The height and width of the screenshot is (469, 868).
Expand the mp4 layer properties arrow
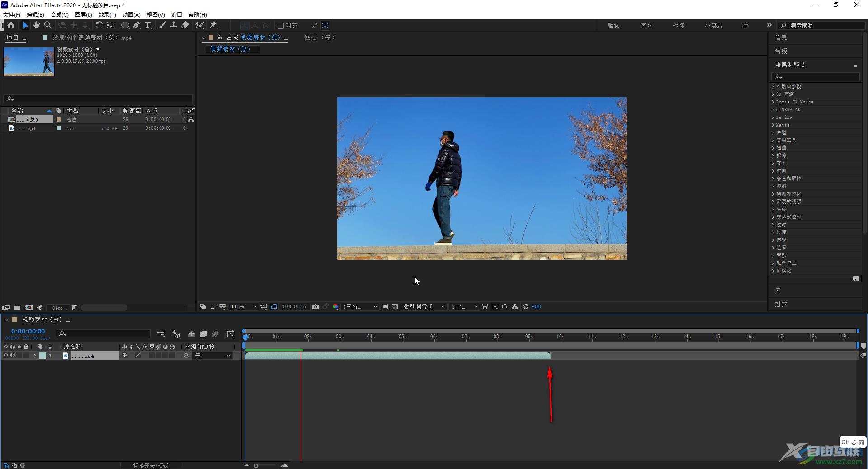click(35, 356)
